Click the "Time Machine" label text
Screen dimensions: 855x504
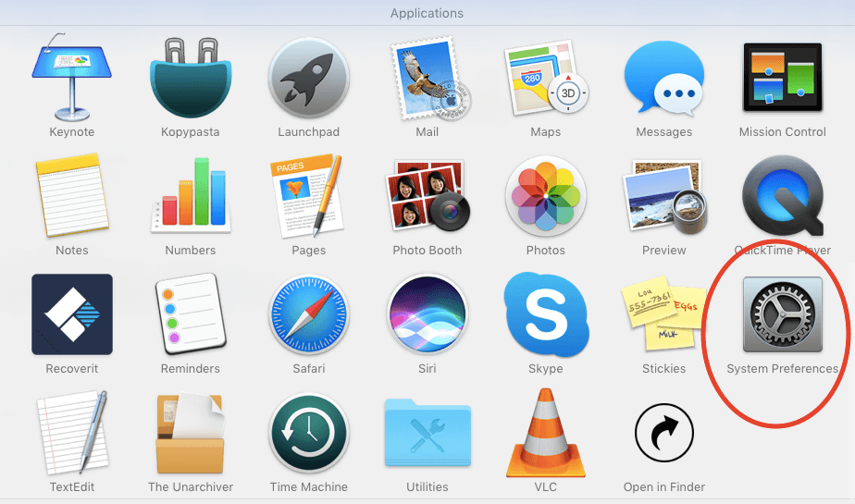click(309, 486)
